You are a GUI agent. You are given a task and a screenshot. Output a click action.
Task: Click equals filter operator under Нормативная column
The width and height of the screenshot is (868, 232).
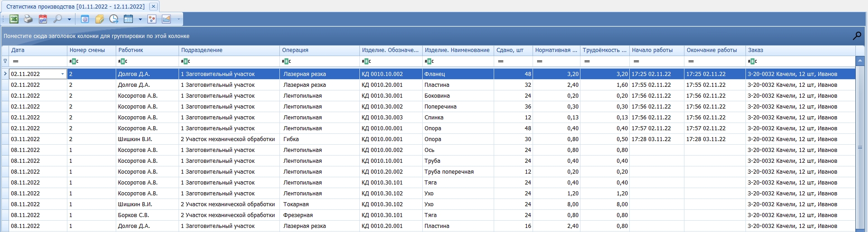tap(539, 61)
